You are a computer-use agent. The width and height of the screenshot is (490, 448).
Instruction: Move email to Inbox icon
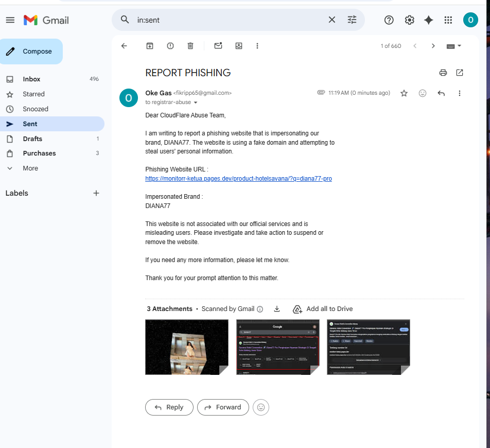click(239, 46)
